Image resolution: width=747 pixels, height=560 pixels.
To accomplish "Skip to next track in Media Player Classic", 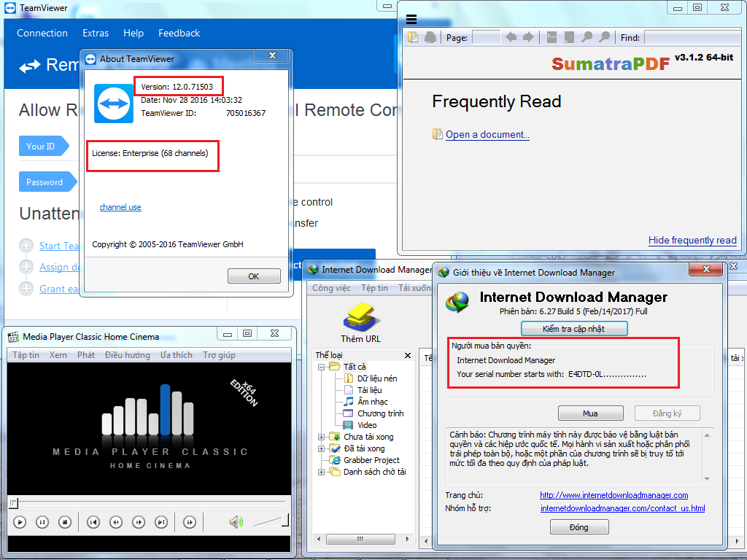I will click(161, 522).
